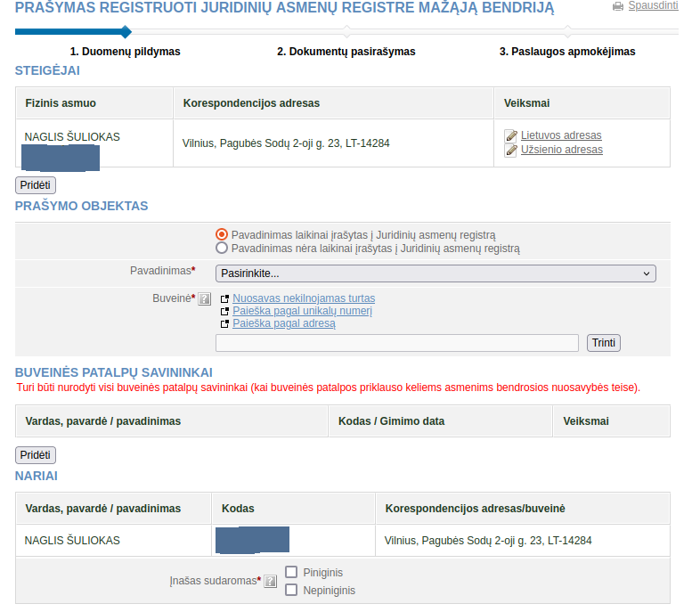
Task: Click external-link icon before Paieška pagal unikalų numerį
Action: 225,311
